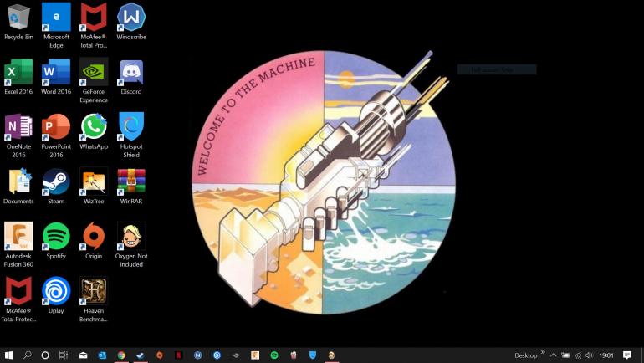This screenshot has width=644, height=363.
Task: Show hidden system tray icons
Action: click(x=553, y=355)
